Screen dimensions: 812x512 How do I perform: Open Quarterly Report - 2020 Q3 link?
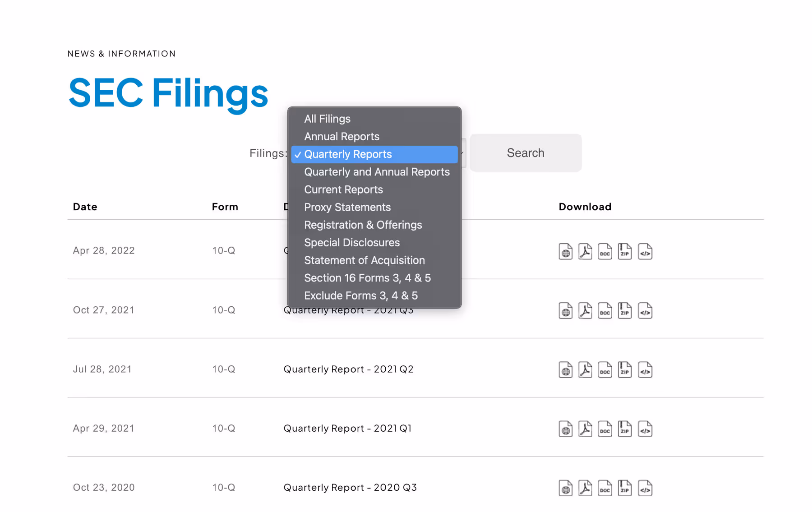tap(350, 487)
